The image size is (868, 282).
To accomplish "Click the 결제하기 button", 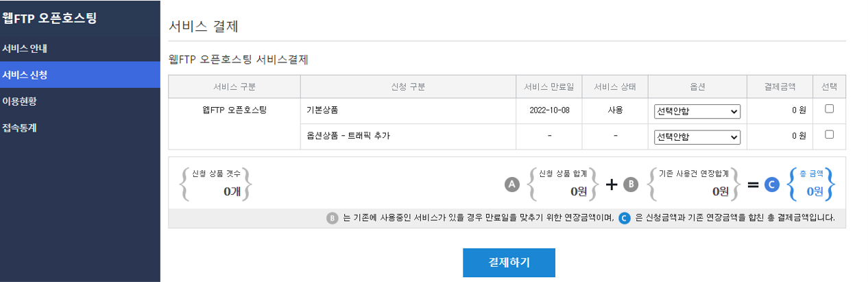I will point(509,263).
